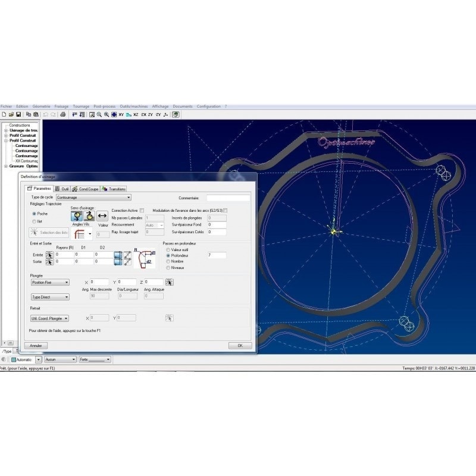Viewport: 476px width, 476px height.
Task: Open the Post-process menu
Action: click(x=105, y=107)
